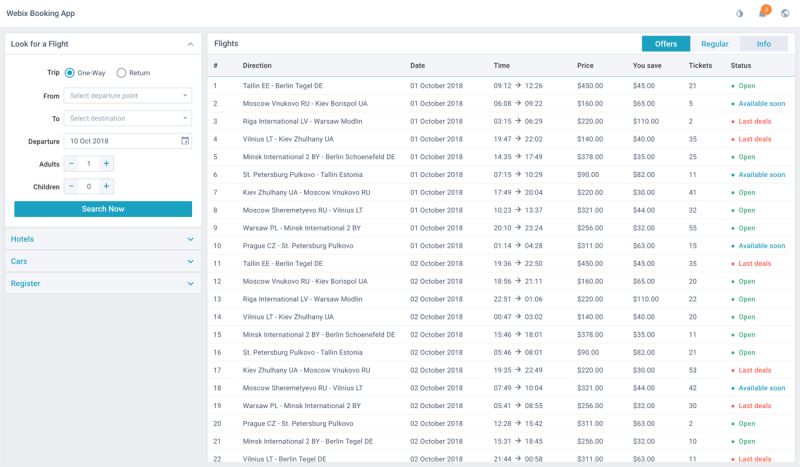Select row 4 Vilnius LT - Kiev Zhulhany UA
This screenshot has height=467, width=800.
pyautogui.click(x=501, y=139)
